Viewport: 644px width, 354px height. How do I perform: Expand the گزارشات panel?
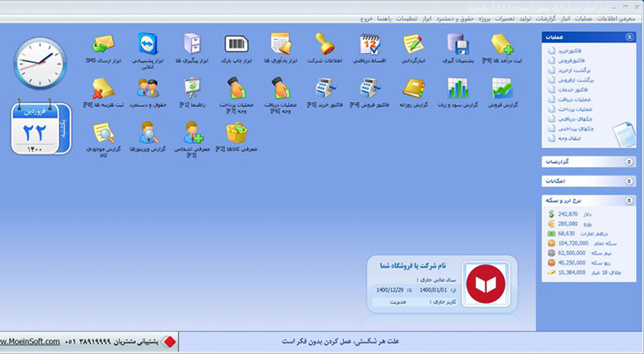click(630, 162)
